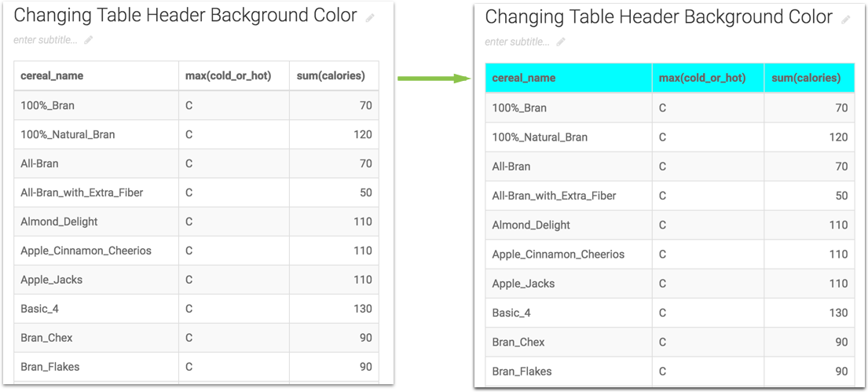This screenshot has height=392, width=868.
Task: Click the pencil icon beside the left title
Action: pos(371,18)
